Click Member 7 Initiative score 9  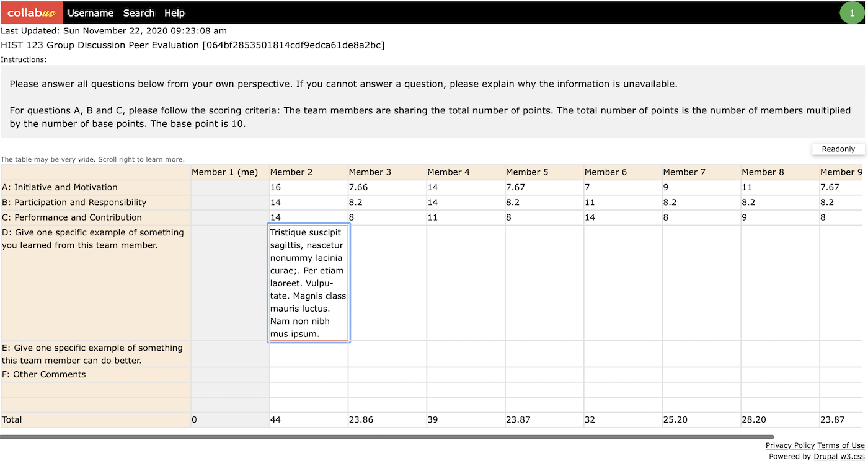[x=702, y=187]
